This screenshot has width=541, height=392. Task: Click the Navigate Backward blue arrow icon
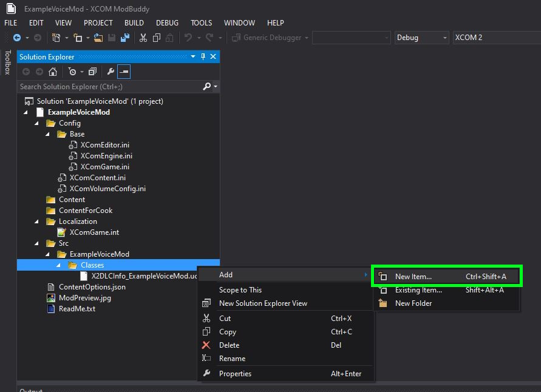pyautogui.click(x=17, y=38)
